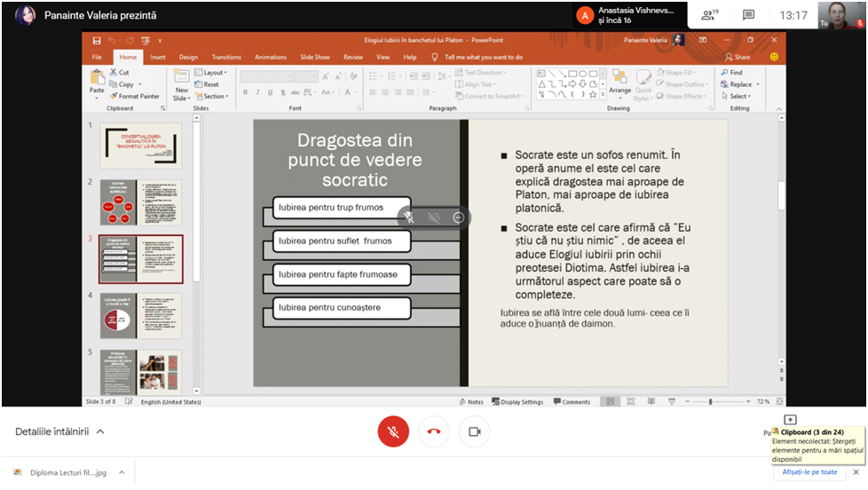Expand Detaliile întâlnirii chevron
Viewport: 868px width, 490px height.
point(100,431)
